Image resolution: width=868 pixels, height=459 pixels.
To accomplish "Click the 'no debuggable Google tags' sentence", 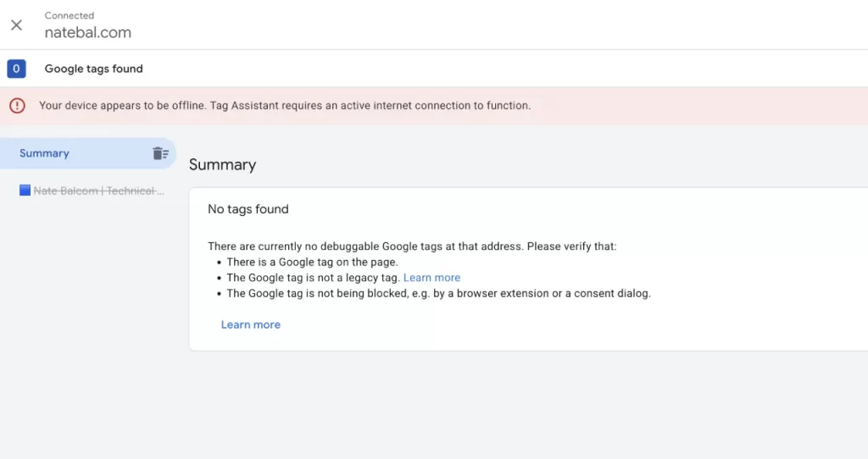I will click(412, 246).
